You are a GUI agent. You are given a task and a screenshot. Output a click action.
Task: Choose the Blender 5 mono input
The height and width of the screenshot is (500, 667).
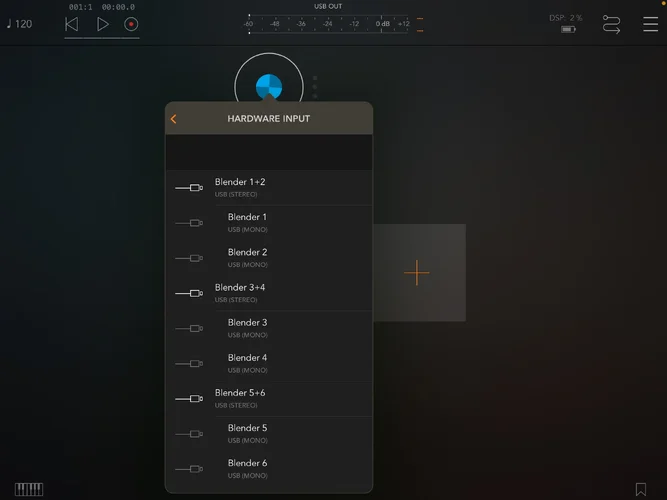[x=269, y=434]
